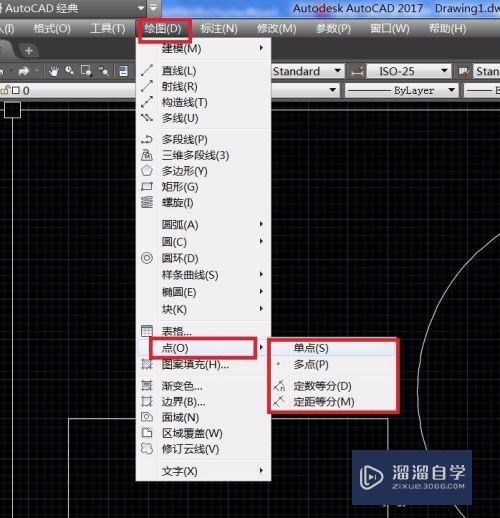The image size is (500, 518).
Task: Open the ISO-25 dimension style dropdown
Action: coord(444,71)
